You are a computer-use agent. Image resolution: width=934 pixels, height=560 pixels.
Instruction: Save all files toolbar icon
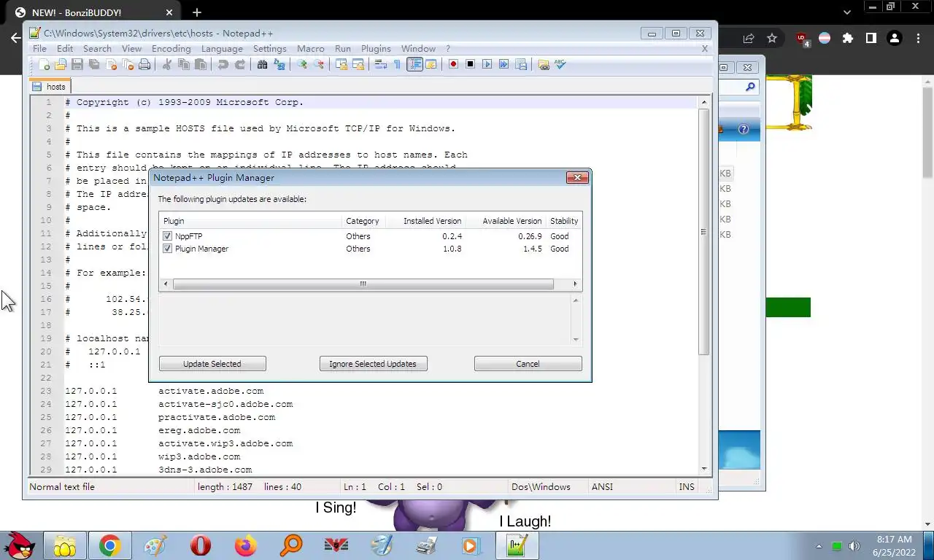point(94,65)
